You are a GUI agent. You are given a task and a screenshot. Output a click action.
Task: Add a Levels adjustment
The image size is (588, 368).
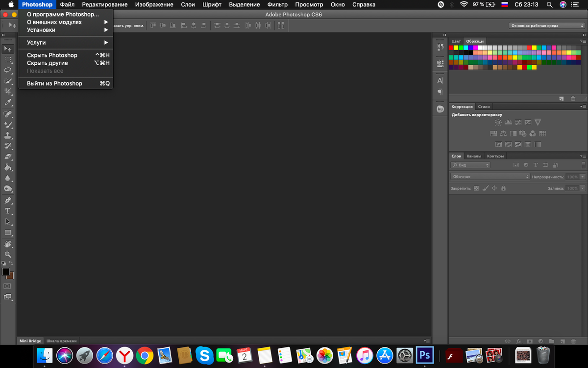508,122
